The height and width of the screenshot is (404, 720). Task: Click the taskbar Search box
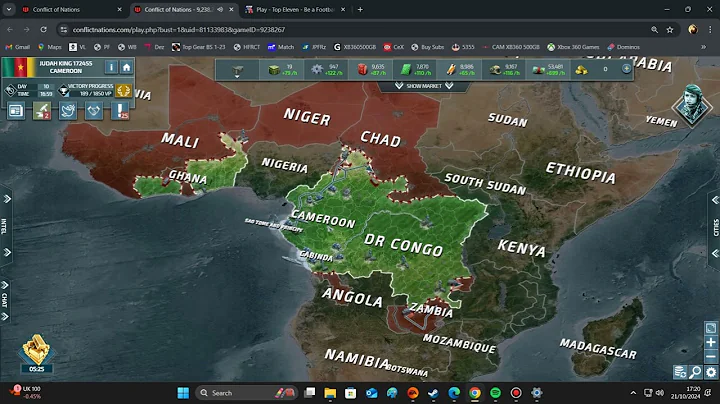247,393
